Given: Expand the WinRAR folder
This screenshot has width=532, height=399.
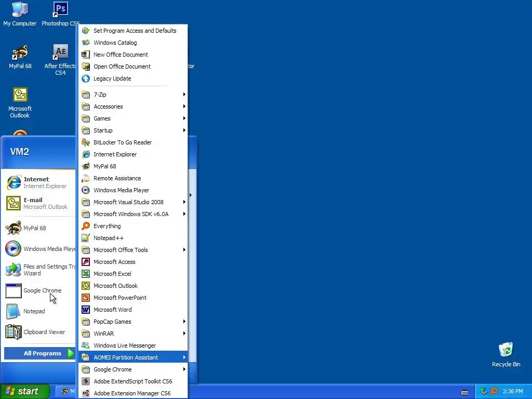Looking at the screenshot, I should (x=133, y=334).
